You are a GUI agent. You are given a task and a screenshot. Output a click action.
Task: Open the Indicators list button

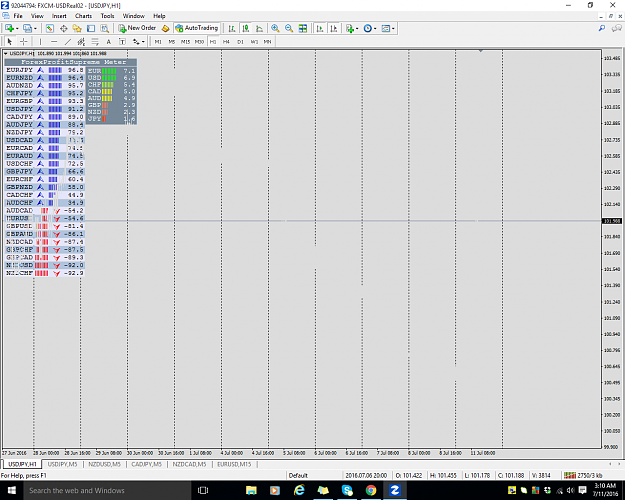coord(350,28)
